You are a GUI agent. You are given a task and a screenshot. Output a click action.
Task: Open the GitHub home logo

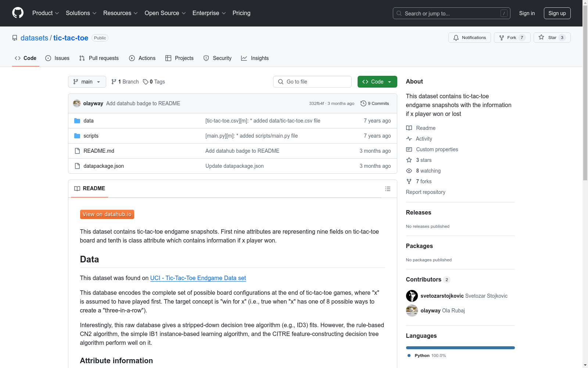(x=18, y=13)
